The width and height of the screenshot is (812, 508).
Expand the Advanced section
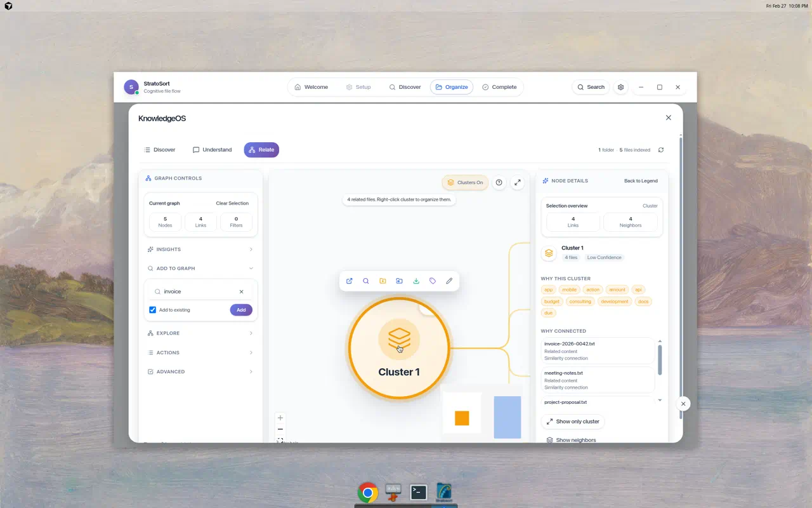[x=200, y=371]
